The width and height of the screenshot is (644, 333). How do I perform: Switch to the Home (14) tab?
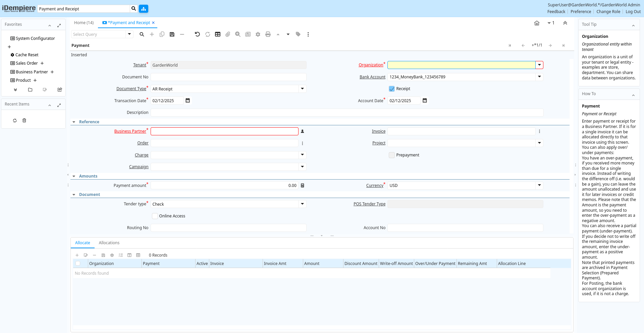pos(84,23)
